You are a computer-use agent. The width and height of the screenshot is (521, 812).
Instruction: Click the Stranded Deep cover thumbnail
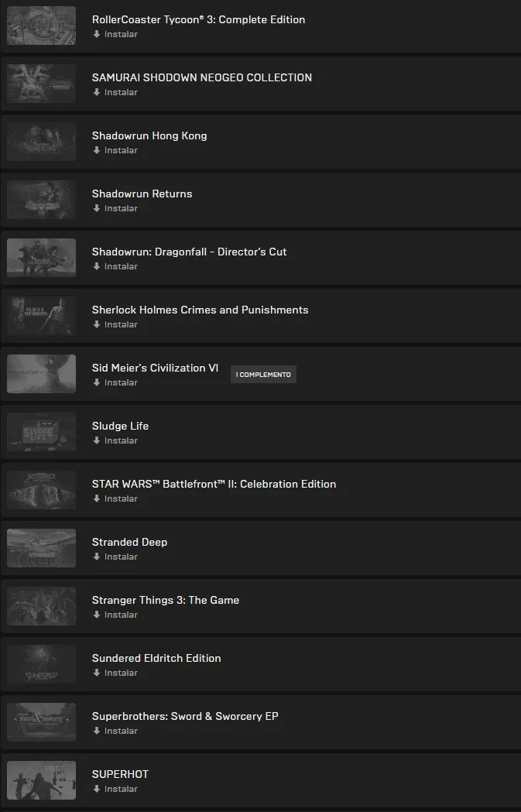tap(42, 547)
